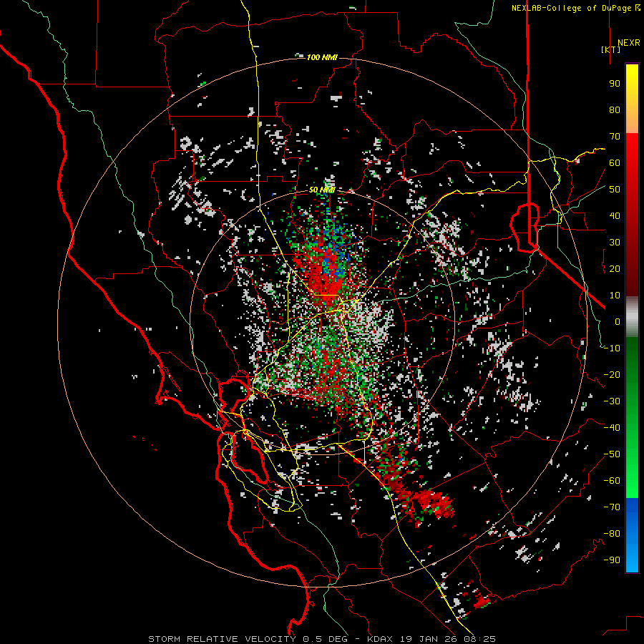Click the NEXLAB-College of DuPage label
This screenshot has height=644, width=644.
coord(571,8)
